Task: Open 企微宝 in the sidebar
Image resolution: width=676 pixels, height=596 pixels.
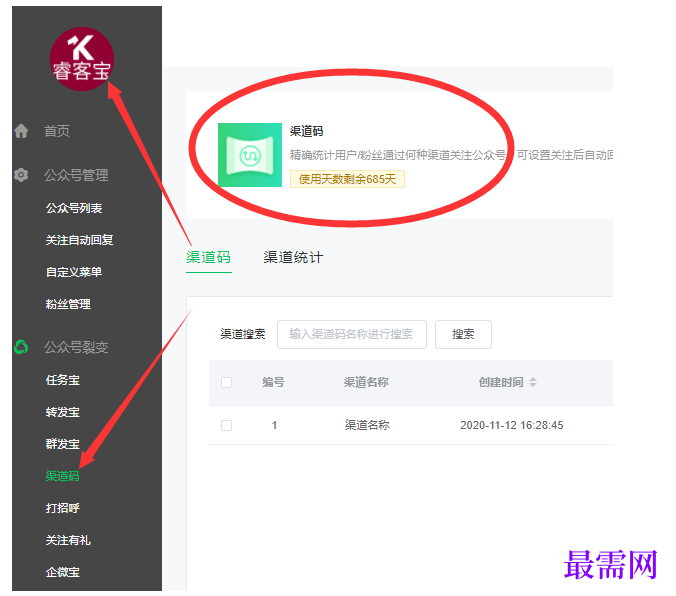Action: click(x=63, y=572)
